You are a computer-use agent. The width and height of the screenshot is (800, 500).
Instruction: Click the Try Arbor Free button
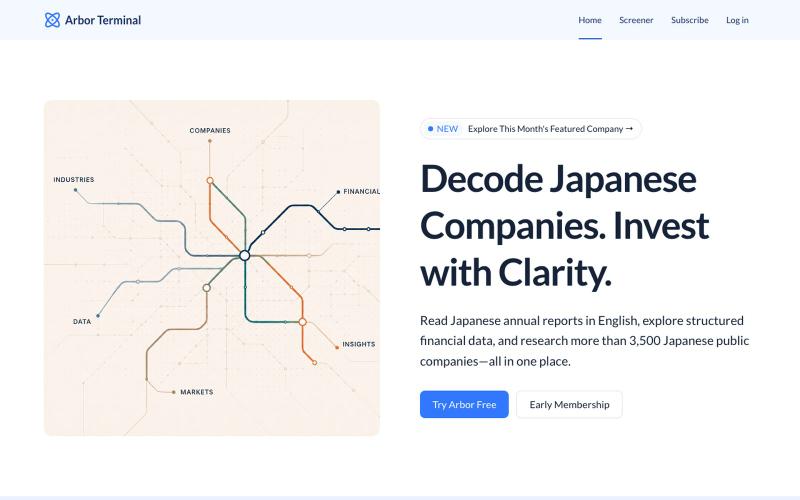tap(464, 405)
